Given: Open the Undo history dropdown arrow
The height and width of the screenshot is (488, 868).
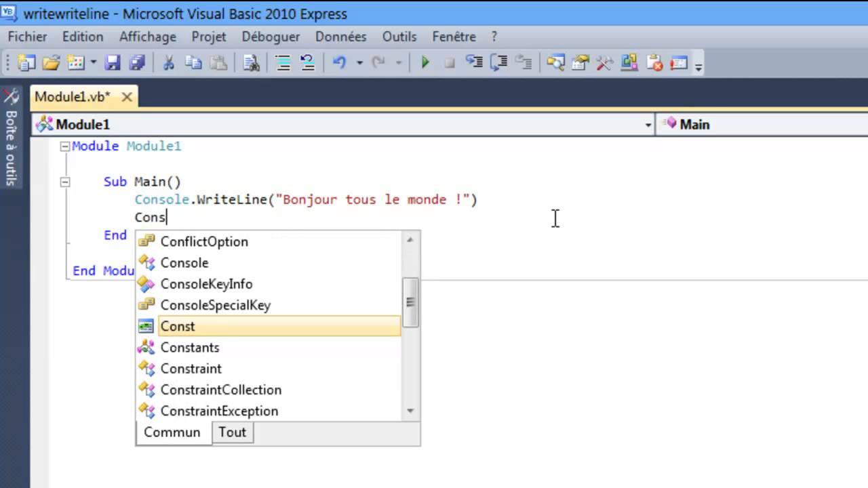Looking at the screenshot, I should point(359,63).
